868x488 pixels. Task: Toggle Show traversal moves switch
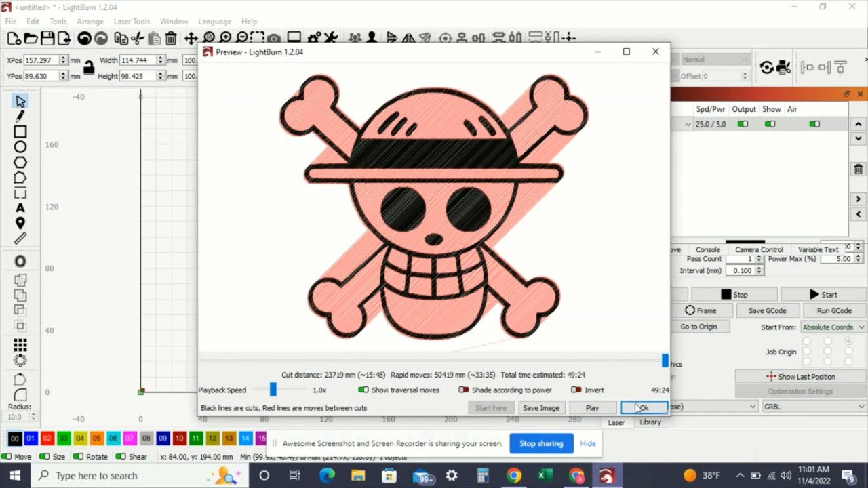363,390
